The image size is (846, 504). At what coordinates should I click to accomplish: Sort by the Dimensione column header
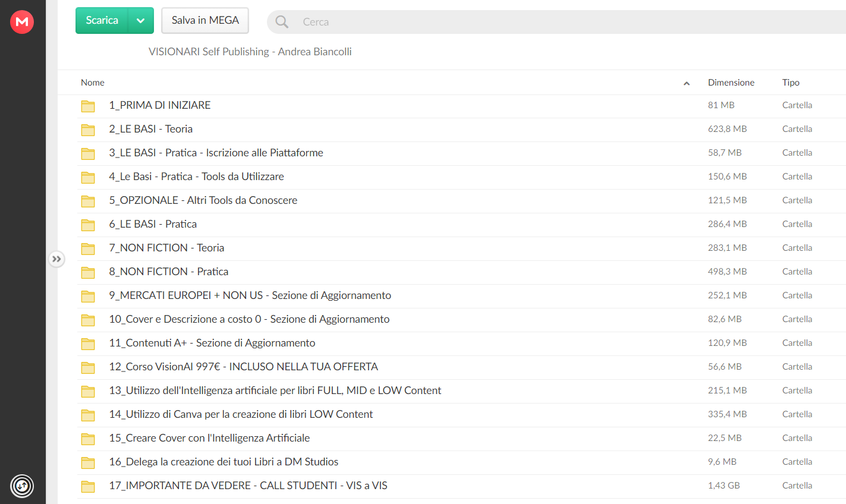(731, 83)
